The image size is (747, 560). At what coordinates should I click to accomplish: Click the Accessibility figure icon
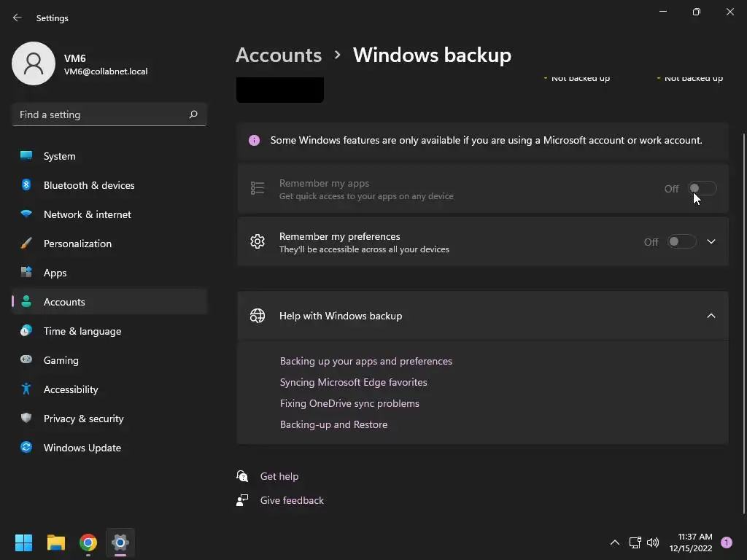26,389
